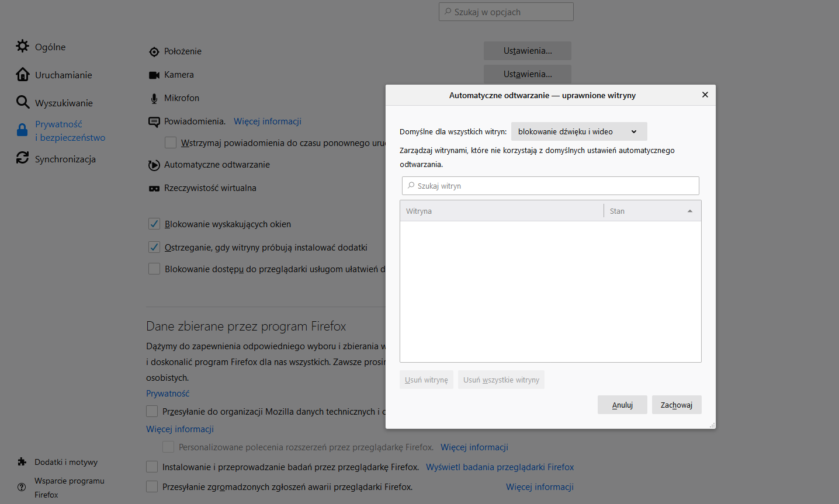Click the Ogólne gear icon

[22, 46]
